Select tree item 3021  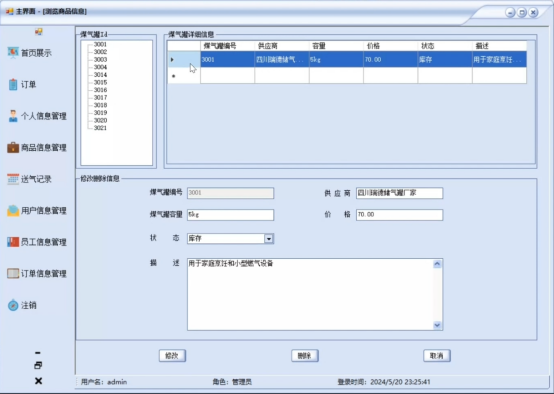[x=100, y=128]
